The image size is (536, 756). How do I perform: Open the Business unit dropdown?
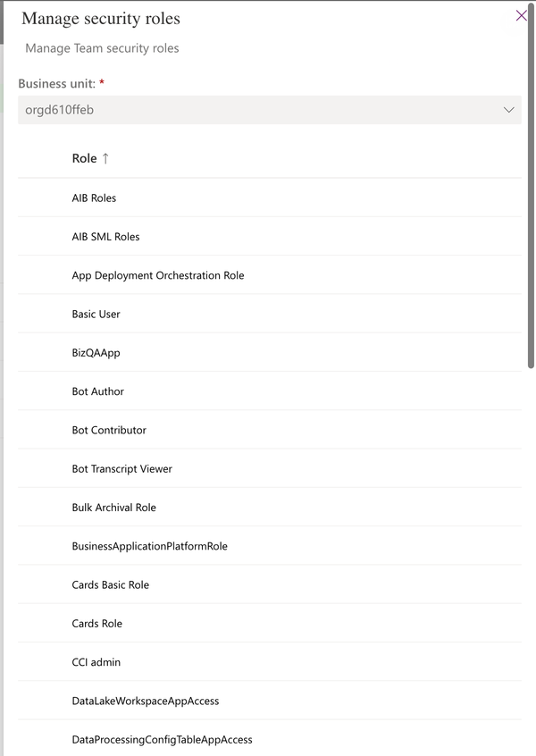pos(268,109)
